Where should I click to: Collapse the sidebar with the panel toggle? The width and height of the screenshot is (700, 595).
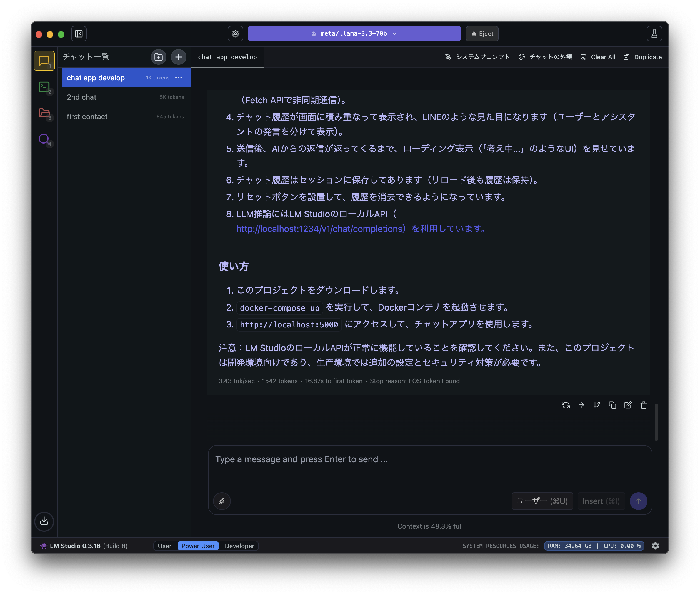[x=79, y=33]
